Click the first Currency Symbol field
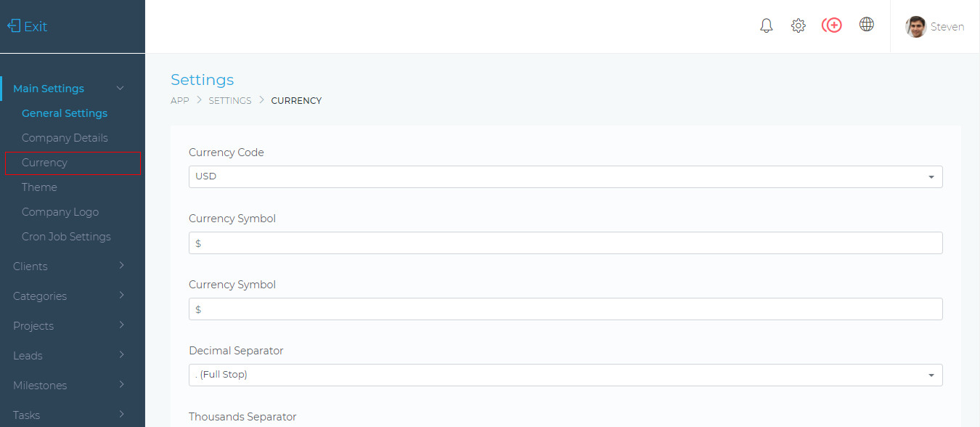 click(565, 243)
